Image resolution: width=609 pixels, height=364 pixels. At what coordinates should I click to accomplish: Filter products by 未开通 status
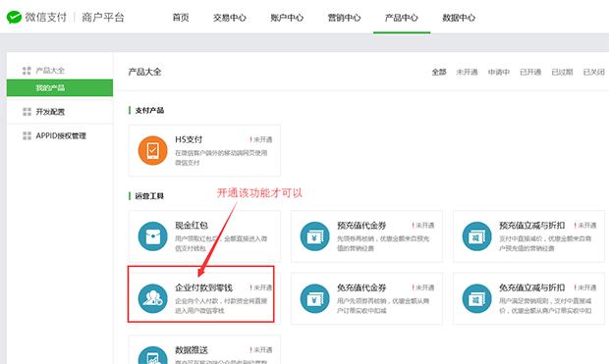coord(467,72)
